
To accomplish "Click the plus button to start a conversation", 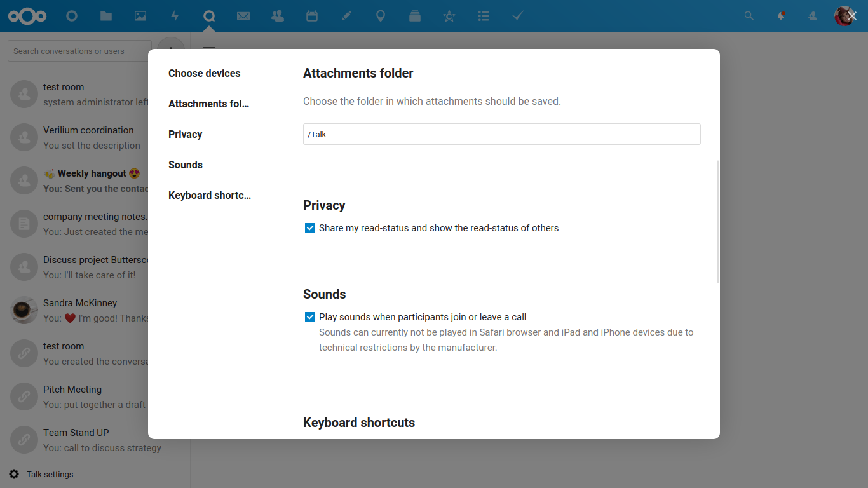I will coord(170,49).
